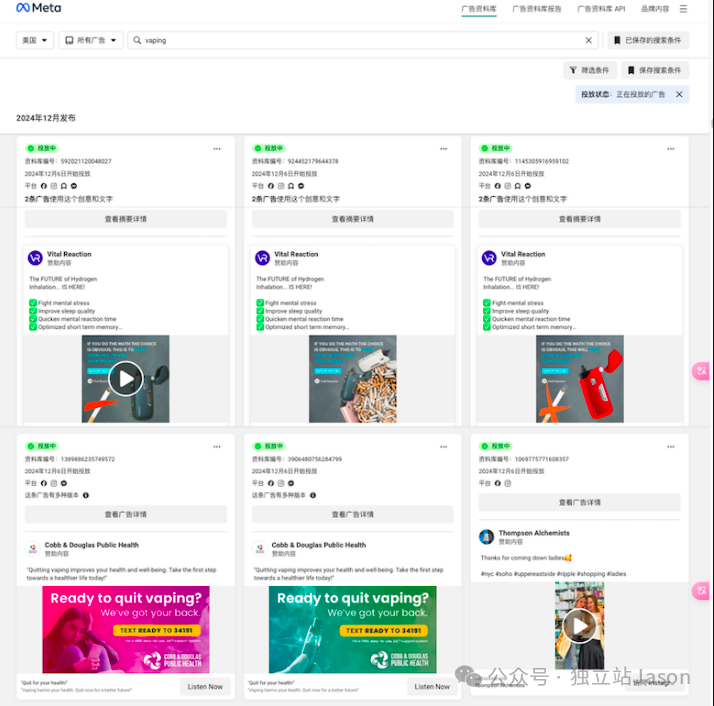714x706 pixels.
Task: Open the 筛选条件 filters button
Action: click(590, 70)
